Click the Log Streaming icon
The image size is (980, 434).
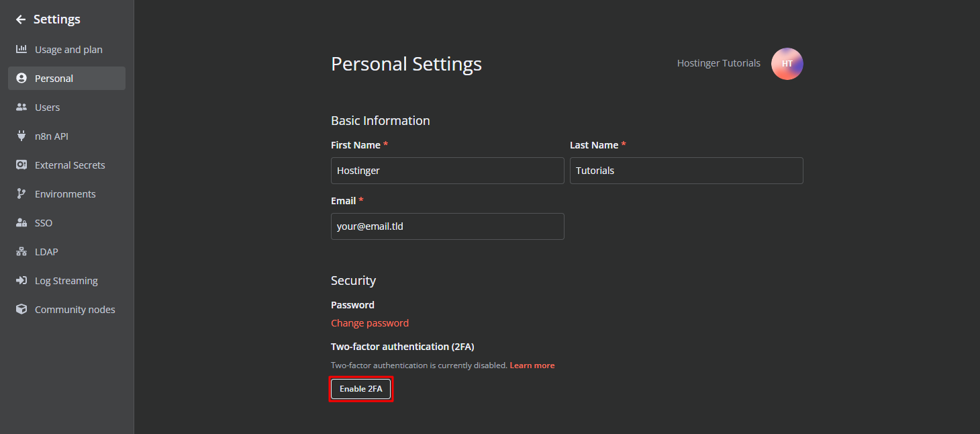point(21,280)
